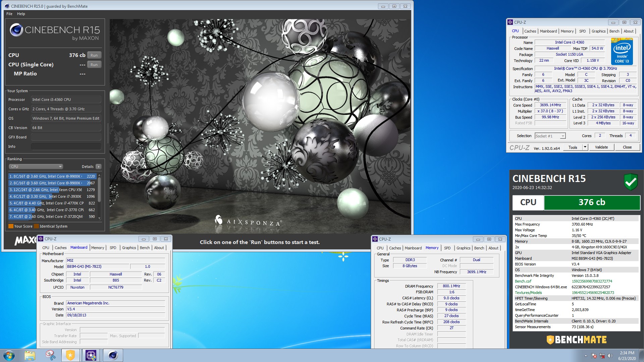Click the Aixsponza logo in the render

[x=248, y=221]
